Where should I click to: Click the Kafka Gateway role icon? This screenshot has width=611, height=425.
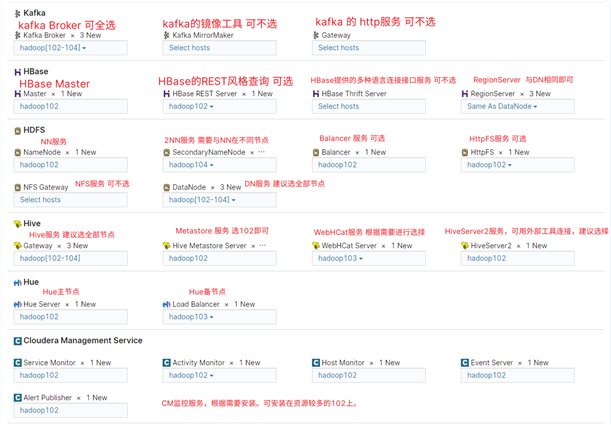316,35
